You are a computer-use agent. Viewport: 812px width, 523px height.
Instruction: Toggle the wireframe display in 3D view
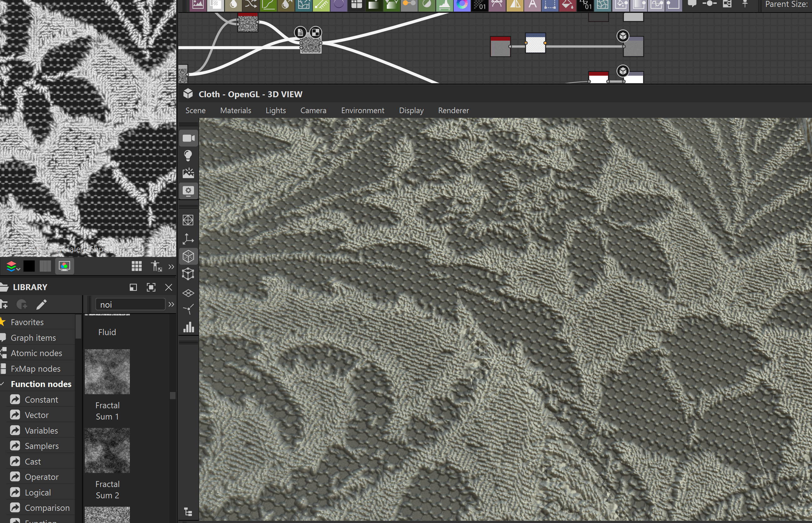188,220
